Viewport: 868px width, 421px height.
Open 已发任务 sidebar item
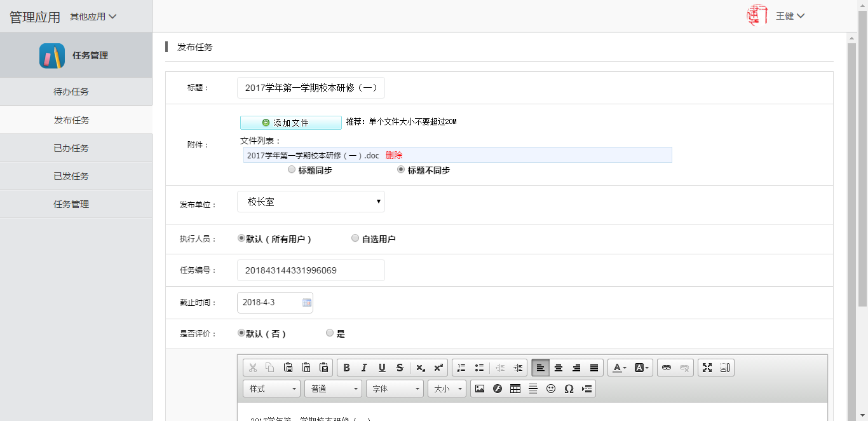tap(71, 176)
